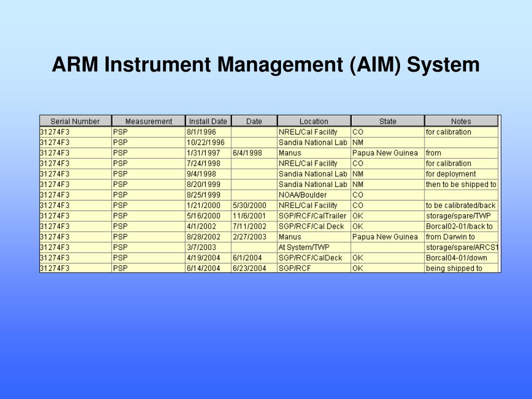
Task: Click the 'Borcal04-01/down' notes cell
Action: tap(461, 258)
